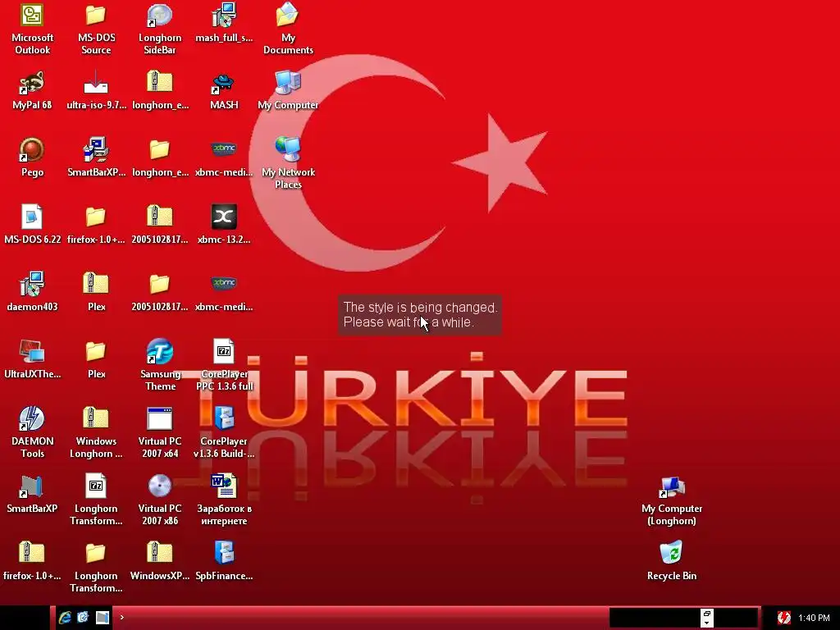Open the My Documents folder icon
840x630 pixels.
coord(288,16)
